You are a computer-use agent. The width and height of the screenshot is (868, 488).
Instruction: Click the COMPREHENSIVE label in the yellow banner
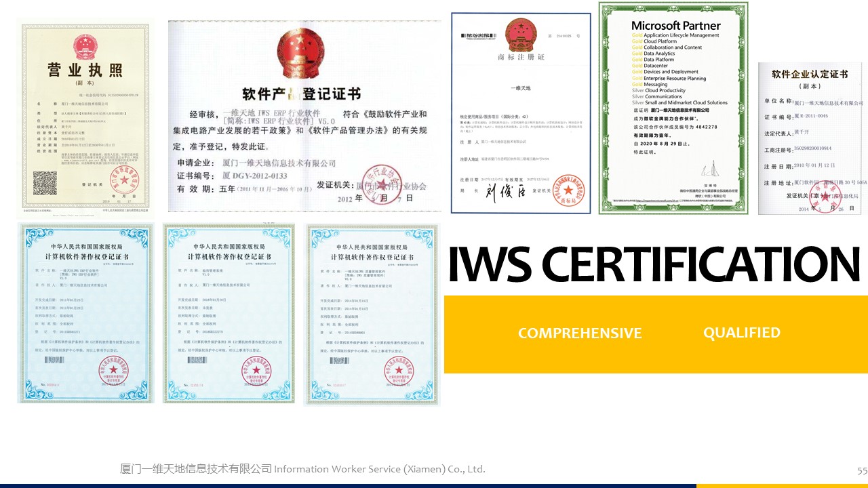(x=580, y=333)
